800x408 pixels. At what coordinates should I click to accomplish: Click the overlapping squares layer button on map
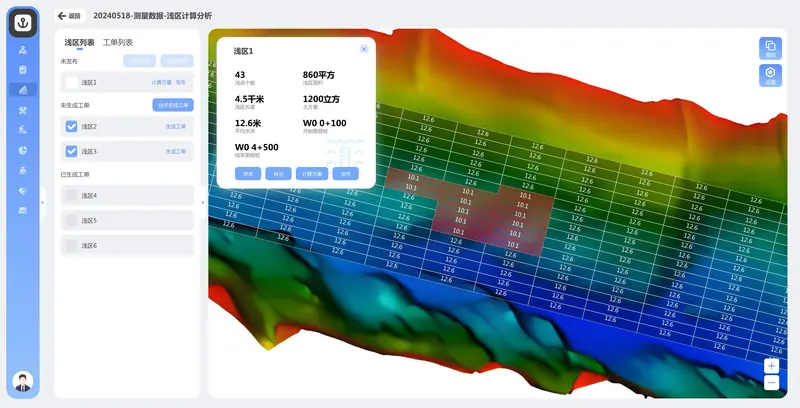[770, 48]
